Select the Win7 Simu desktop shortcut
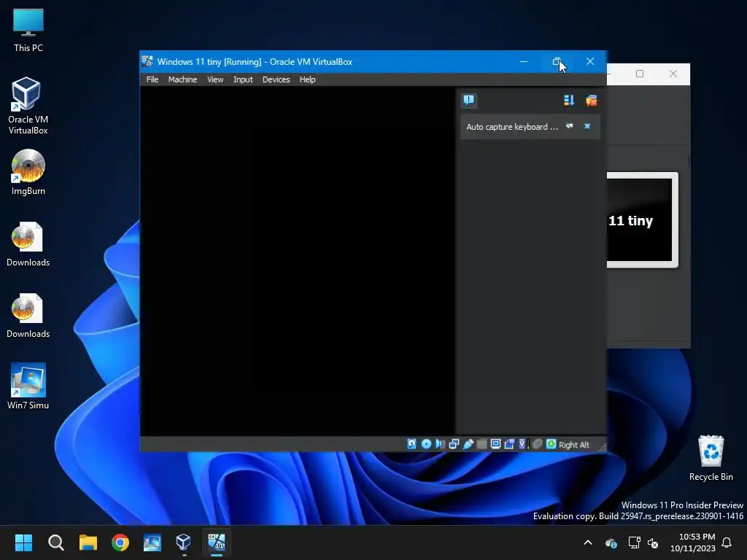747x560 pixels. tap(28, 386)
